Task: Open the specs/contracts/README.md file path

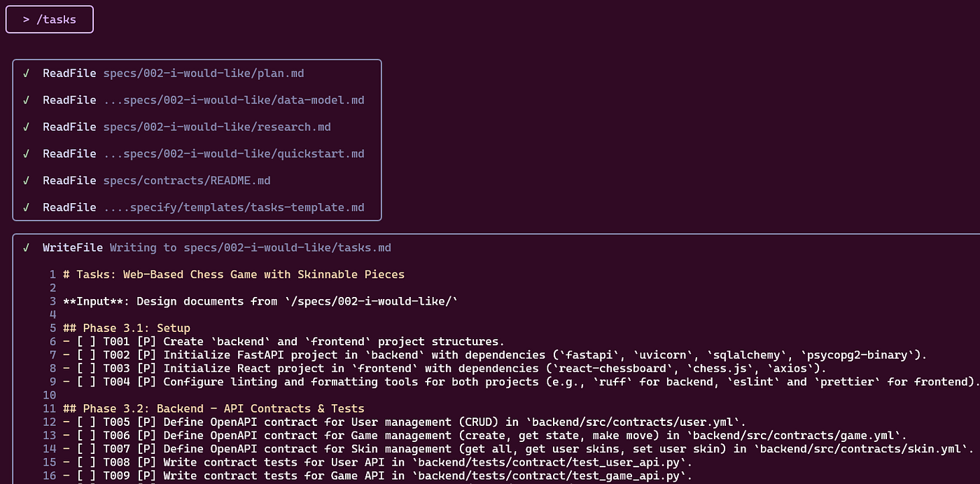Action: (x=187, y=181)
